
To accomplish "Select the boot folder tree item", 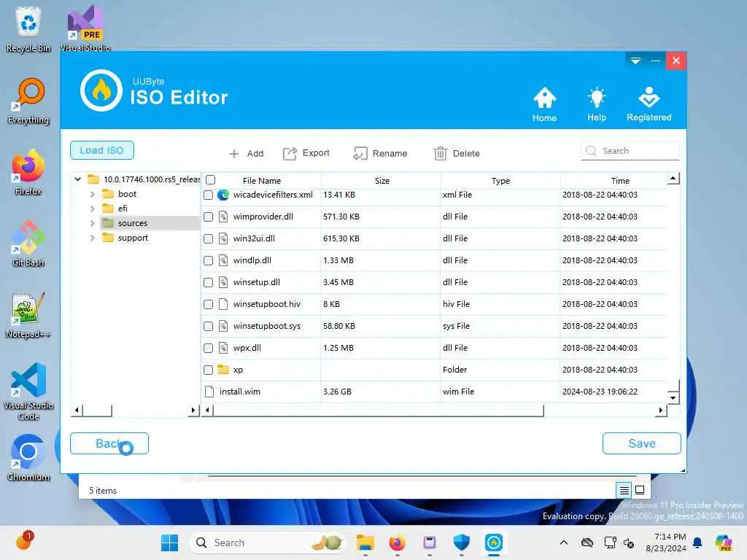I will (127, 194).
